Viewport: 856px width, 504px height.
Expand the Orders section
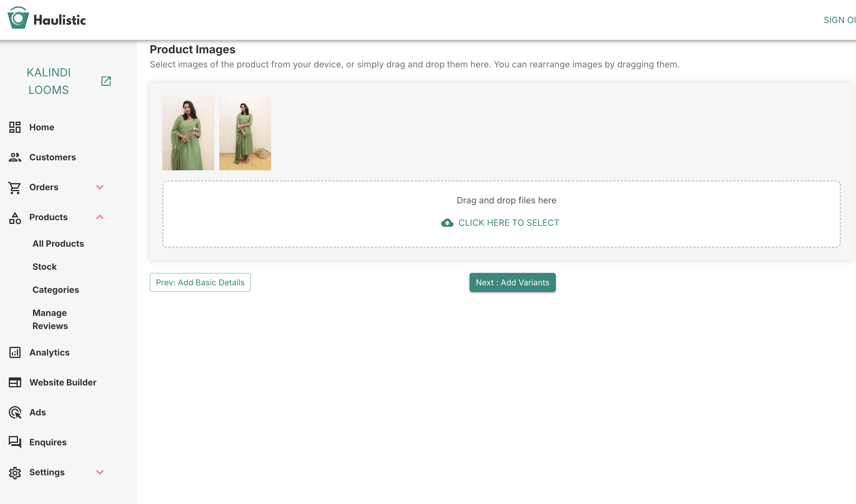(x=100, y=187)
